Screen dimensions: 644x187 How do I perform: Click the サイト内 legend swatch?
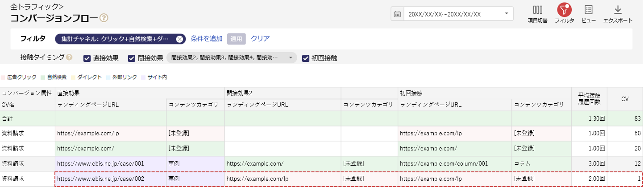point(144,77)
